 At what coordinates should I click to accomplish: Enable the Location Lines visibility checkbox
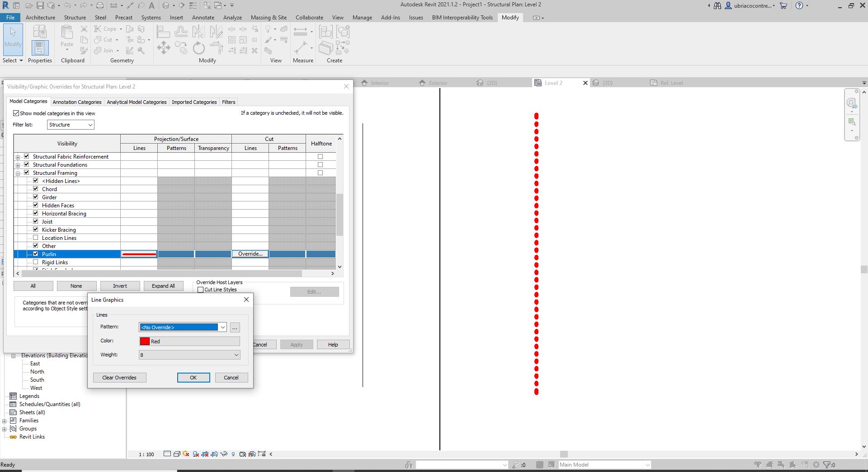tap(35, 237)
